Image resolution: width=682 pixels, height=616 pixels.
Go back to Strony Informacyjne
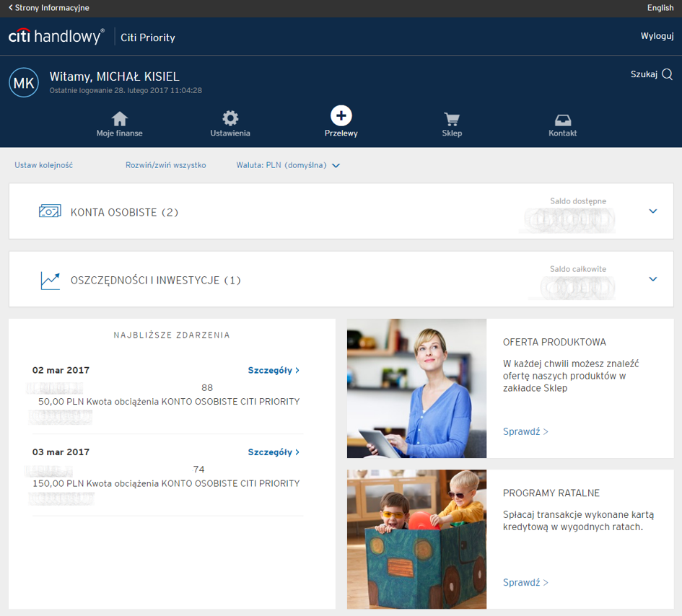[x=49, y=8]
